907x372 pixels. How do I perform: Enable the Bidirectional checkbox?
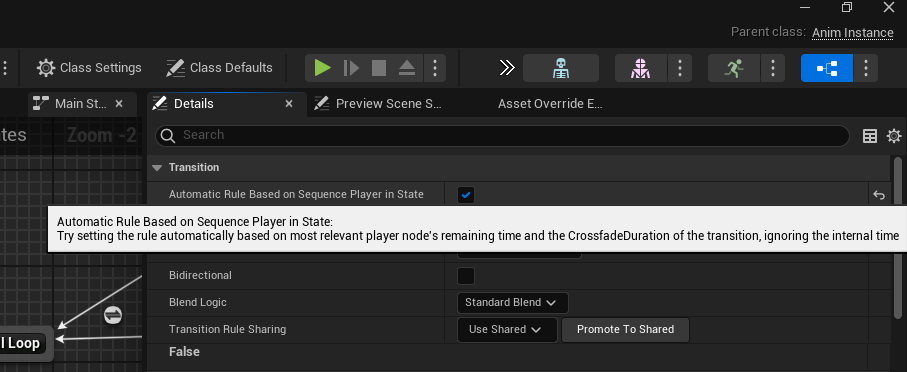point(466,276)
